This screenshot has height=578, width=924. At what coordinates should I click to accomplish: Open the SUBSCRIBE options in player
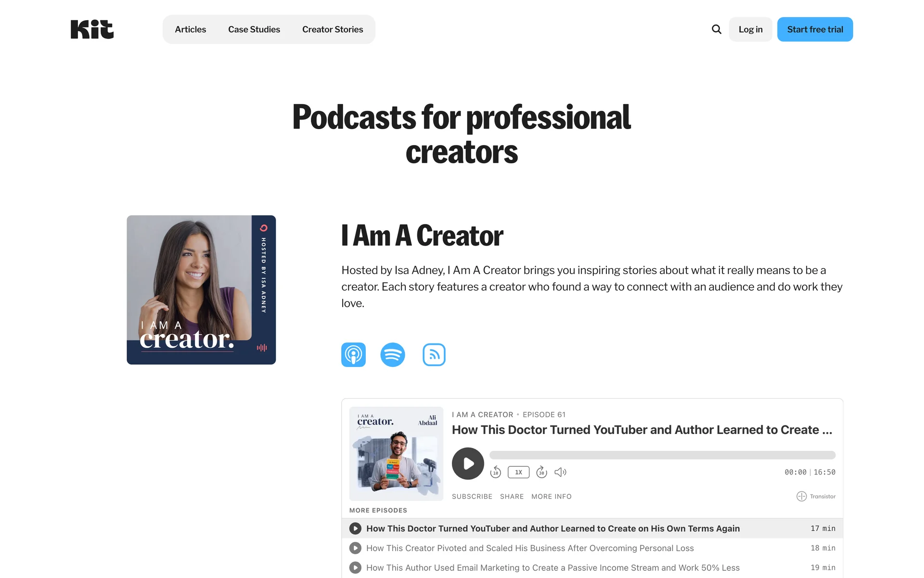472,496
